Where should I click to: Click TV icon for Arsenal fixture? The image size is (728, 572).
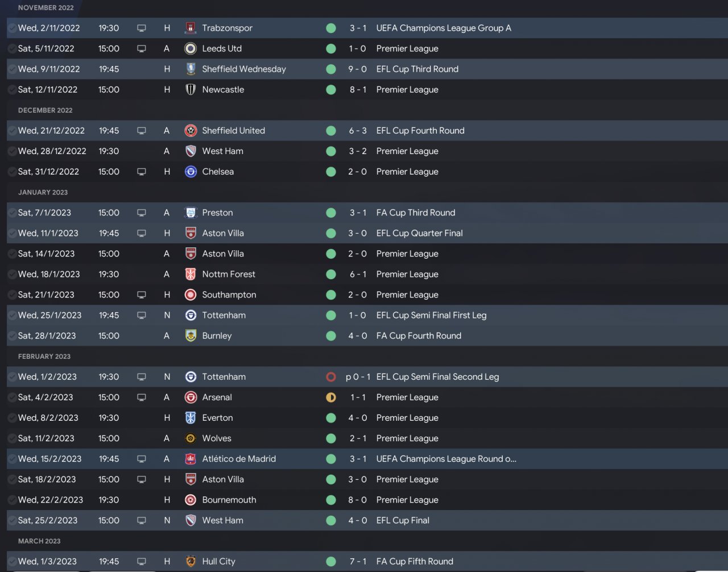point(142,397)
